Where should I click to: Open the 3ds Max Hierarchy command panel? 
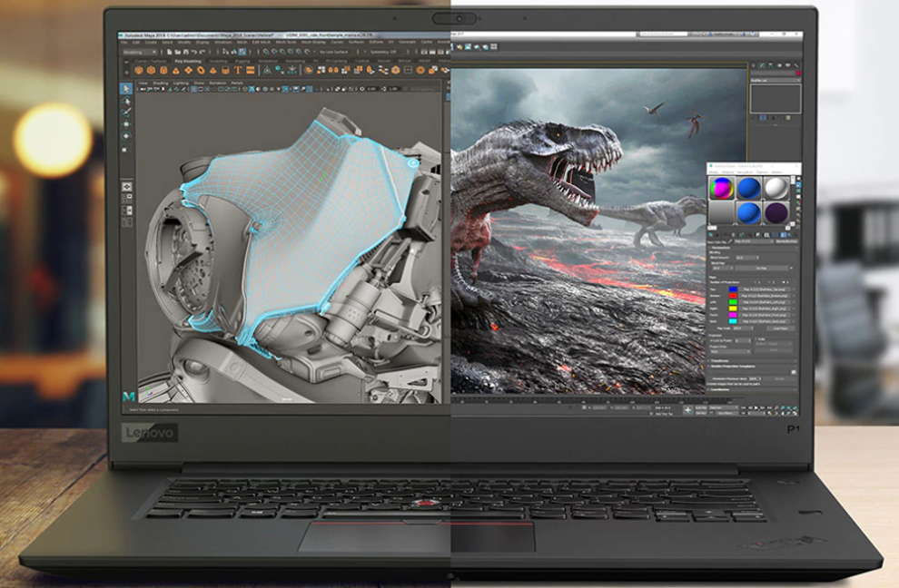point(771,66)
